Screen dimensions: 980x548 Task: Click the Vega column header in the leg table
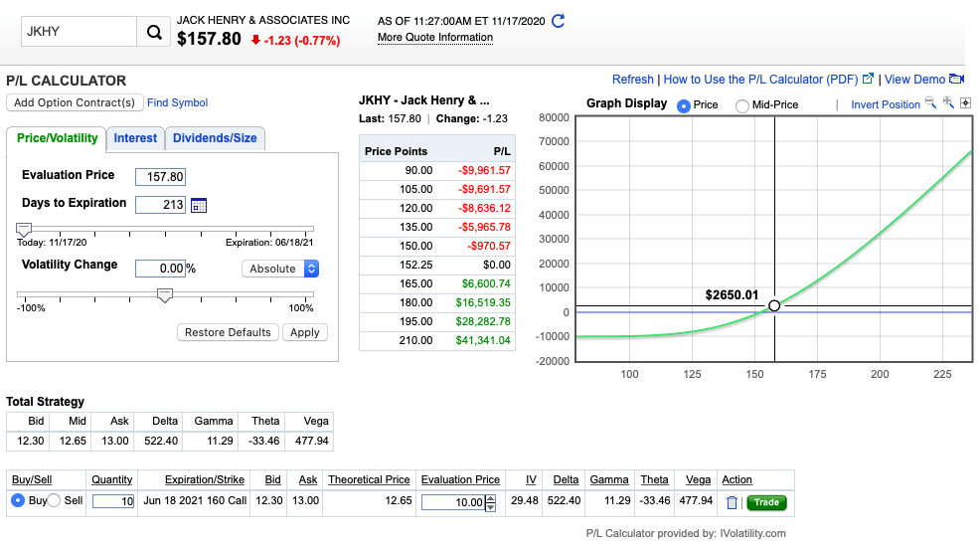point(698,479)
